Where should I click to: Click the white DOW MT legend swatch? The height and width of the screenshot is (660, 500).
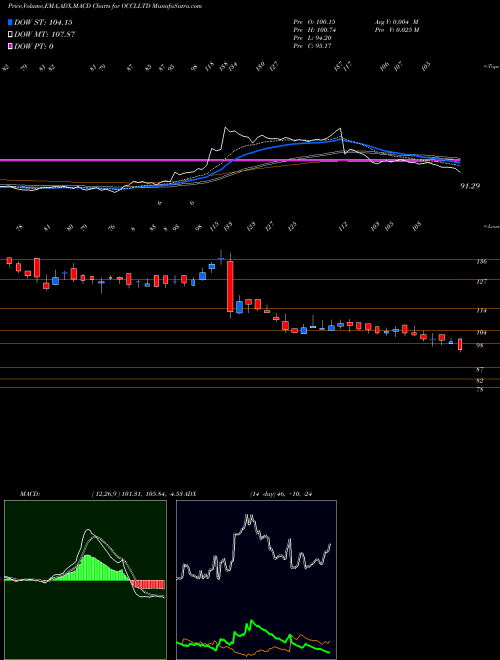pos(11,35)
